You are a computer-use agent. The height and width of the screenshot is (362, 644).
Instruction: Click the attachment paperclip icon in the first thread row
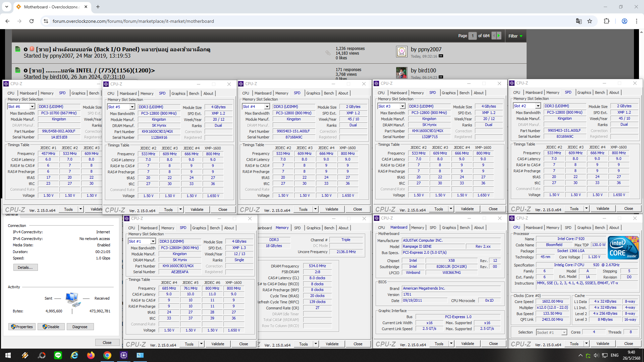coord(328,53)
